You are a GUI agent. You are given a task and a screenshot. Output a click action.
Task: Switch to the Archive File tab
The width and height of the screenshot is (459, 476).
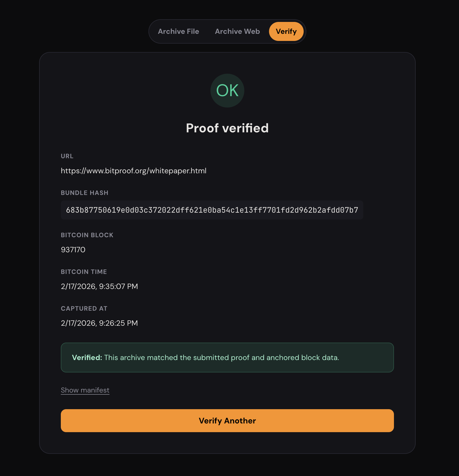[x=178, y=31]
